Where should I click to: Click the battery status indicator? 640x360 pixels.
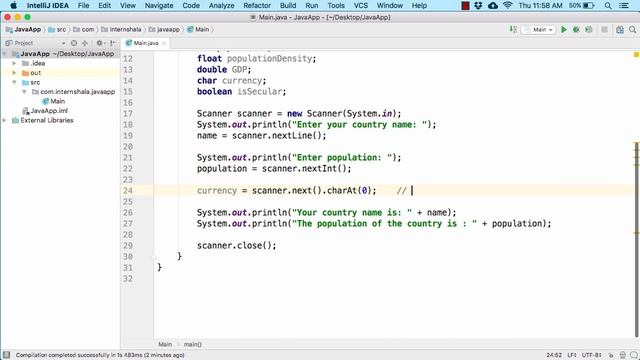tap(581, 6)
